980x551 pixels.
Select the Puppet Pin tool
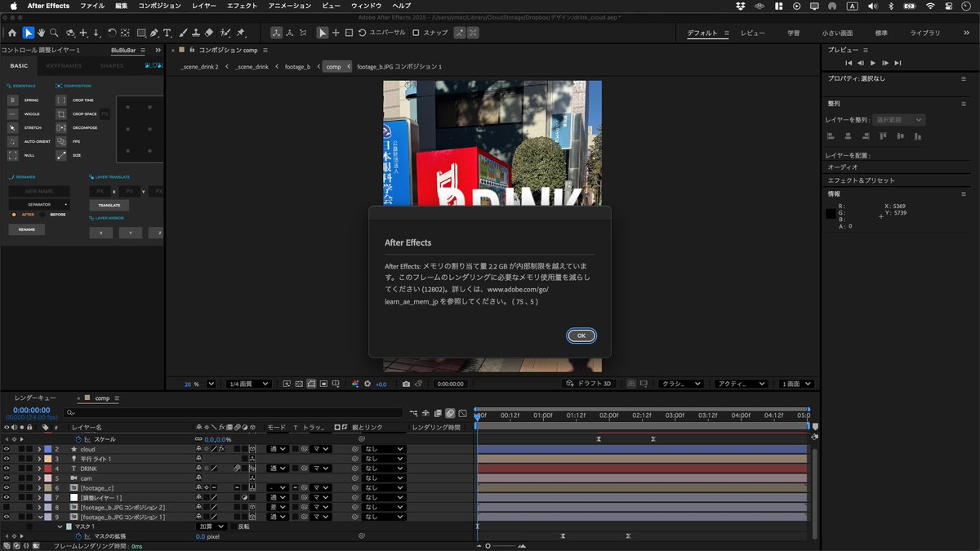click(x=241, y=33)
